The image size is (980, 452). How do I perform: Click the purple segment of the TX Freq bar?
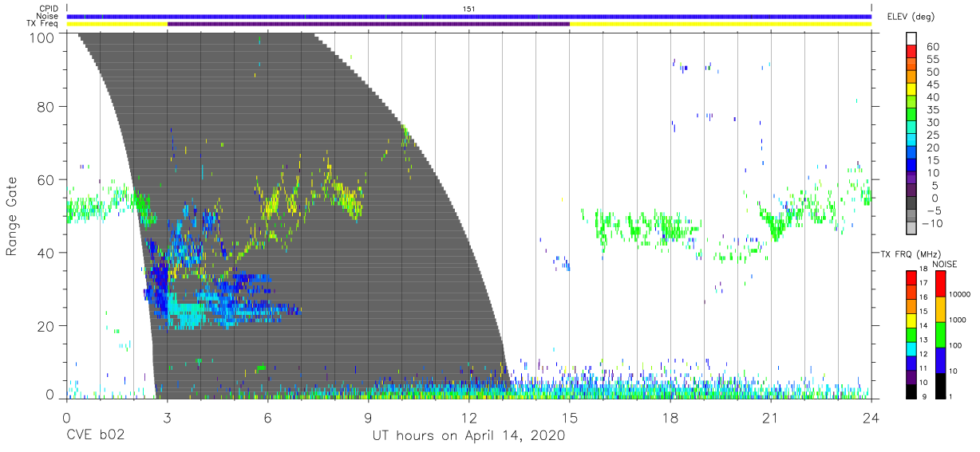(x=368, y=24)
